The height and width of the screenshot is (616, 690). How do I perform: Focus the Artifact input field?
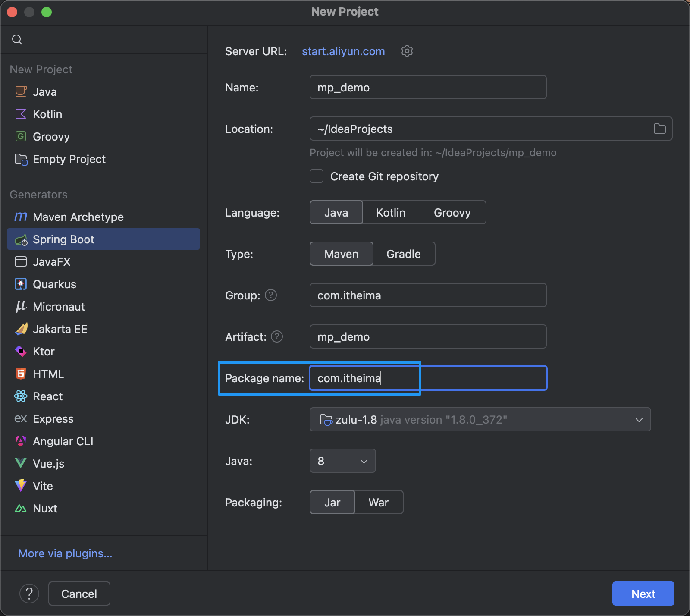pyautogui.click(x=428, y=336)
